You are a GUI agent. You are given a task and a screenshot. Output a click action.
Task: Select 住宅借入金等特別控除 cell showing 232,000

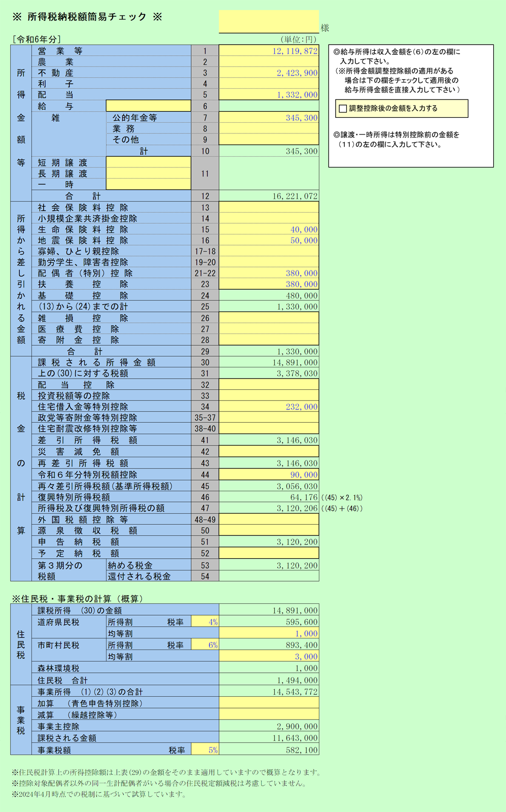pyautogui.click(x=269, y=407)
